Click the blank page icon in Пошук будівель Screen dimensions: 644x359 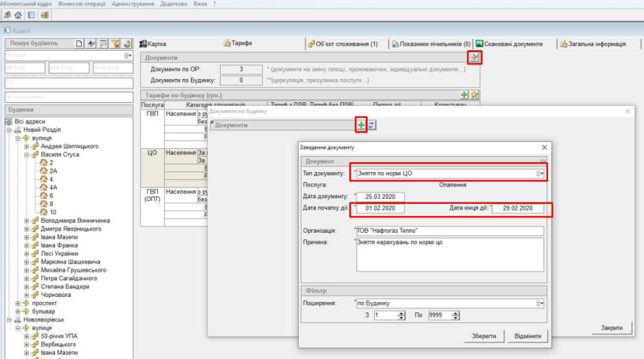click(x=79, y=44)
